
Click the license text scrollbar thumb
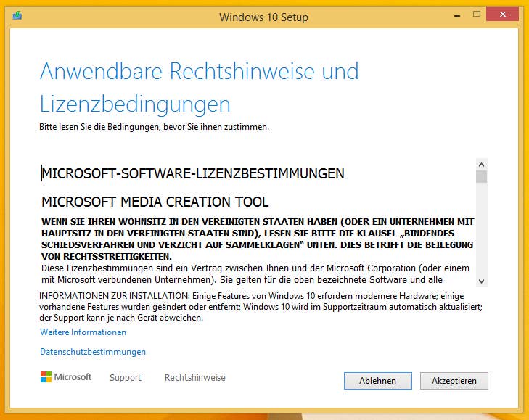pyautogui.click(x=481, y=176)
